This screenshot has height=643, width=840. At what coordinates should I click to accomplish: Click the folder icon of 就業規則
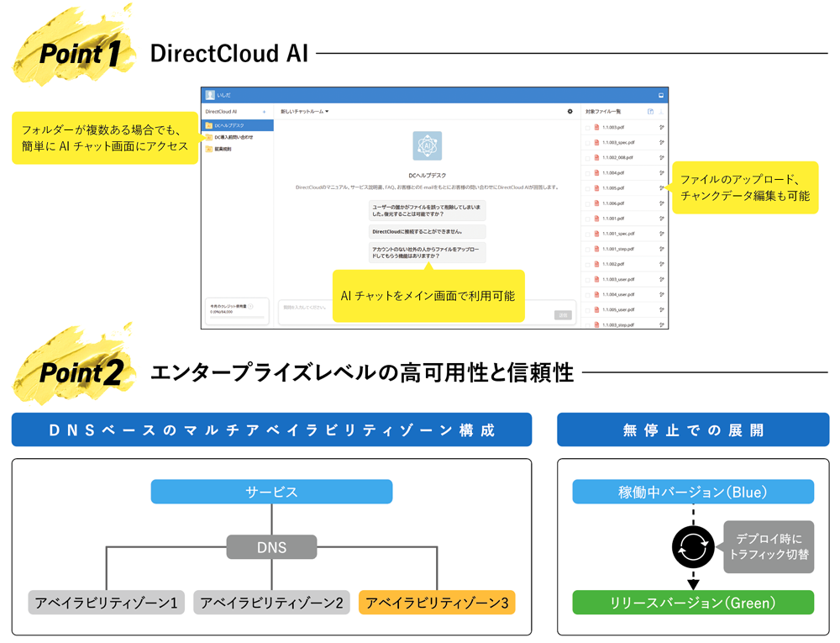(x=209, y=149)
